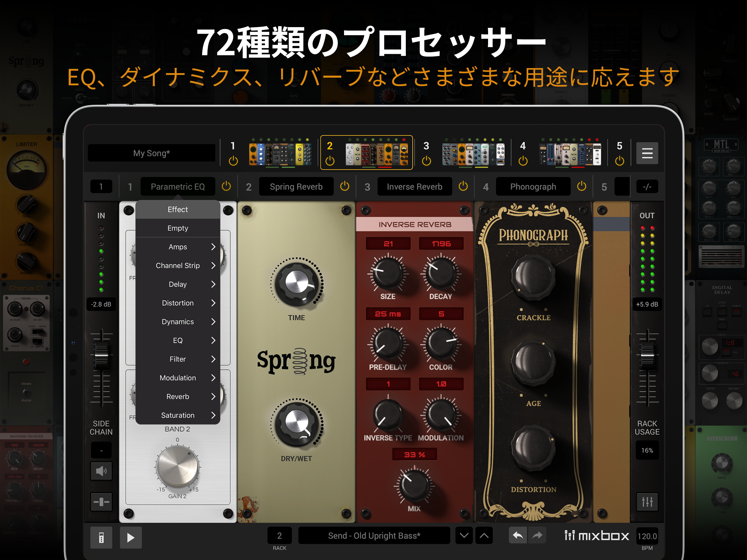This screenshot has height=560, width=747.
Task: Toggle rack 5 power button
Action: pos(619,161)
